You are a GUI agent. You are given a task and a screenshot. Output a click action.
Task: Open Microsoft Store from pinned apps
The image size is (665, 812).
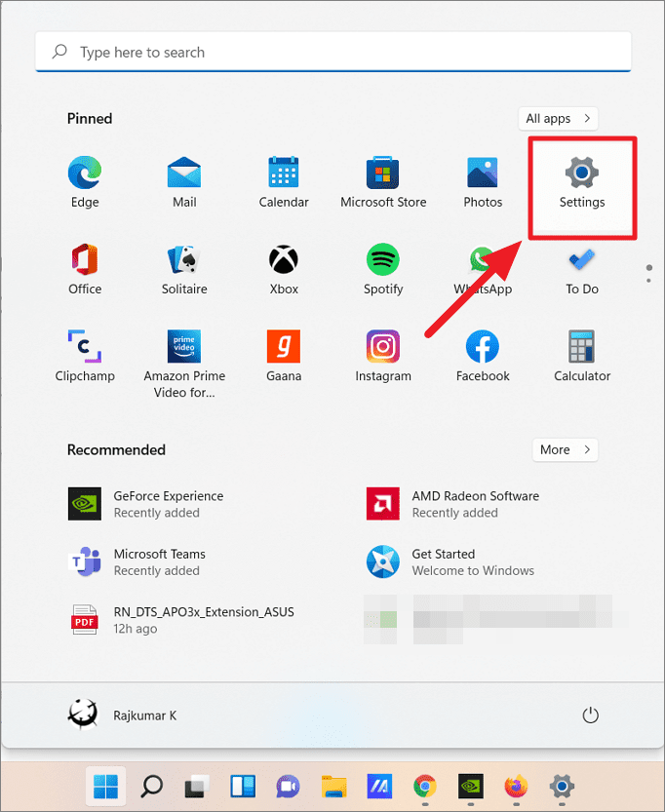383,182
